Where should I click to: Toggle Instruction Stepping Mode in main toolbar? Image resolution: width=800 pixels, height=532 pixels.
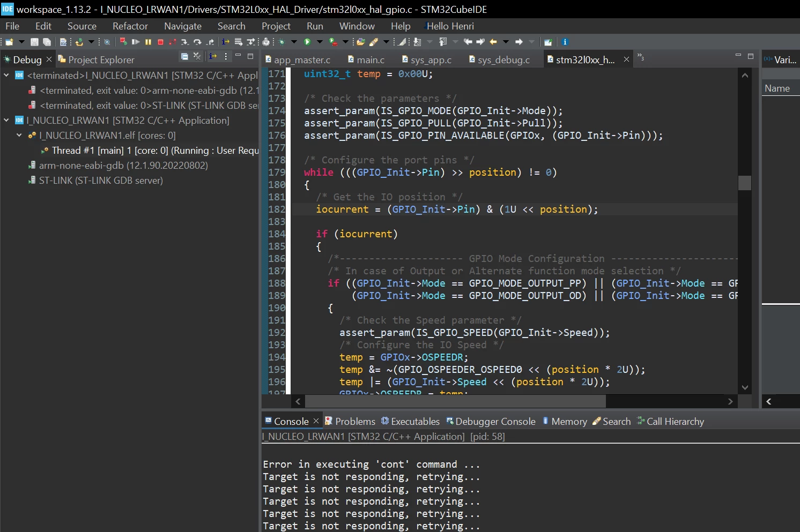point(226,42)
